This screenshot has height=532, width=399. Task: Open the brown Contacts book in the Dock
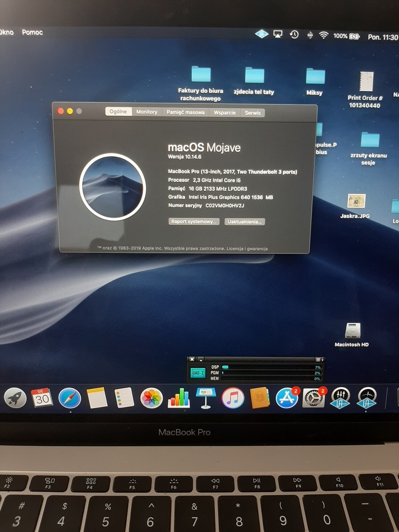point(260,398)
